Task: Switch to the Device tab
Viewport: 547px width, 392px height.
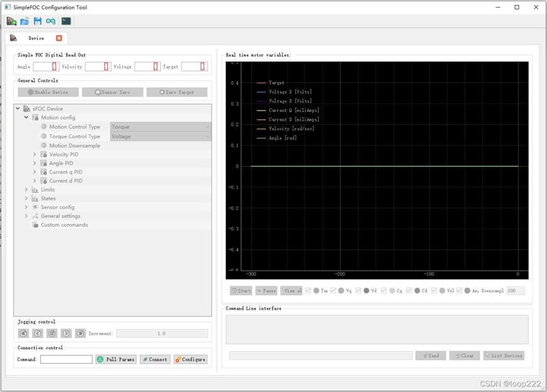Action: [x=36, y=38]
